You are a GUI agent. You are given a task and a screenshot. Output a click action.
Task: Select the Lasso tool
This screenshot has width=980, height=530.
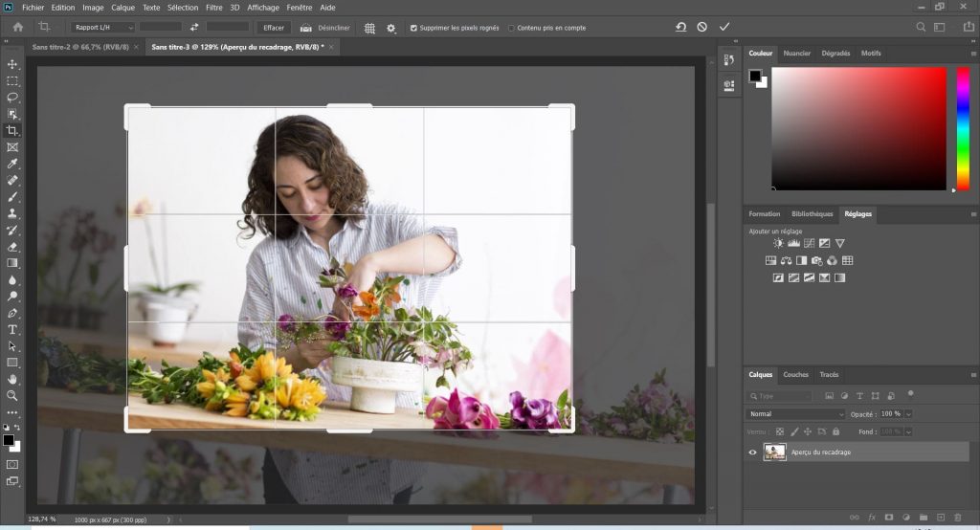click(x=12, y=98)
